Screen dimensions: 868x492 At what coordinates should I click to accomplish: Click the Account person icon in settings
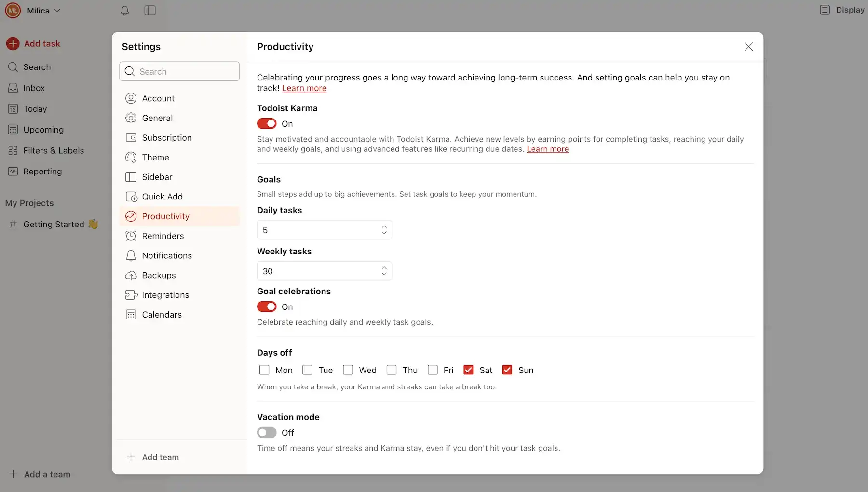point(131,98)
